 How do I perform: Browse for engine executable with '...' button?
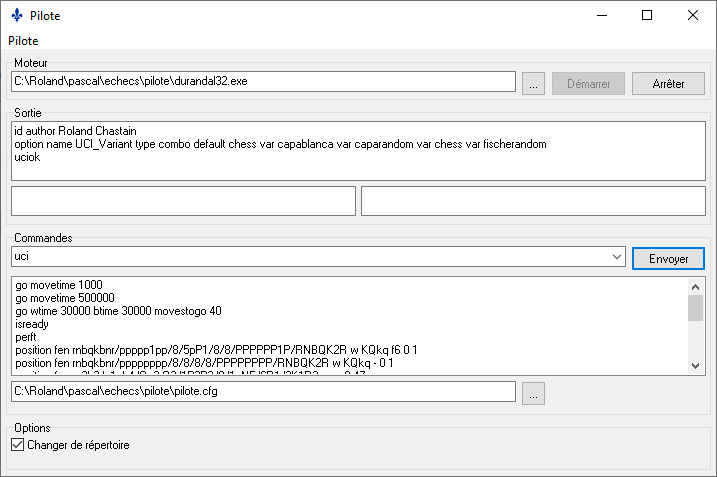534,84
